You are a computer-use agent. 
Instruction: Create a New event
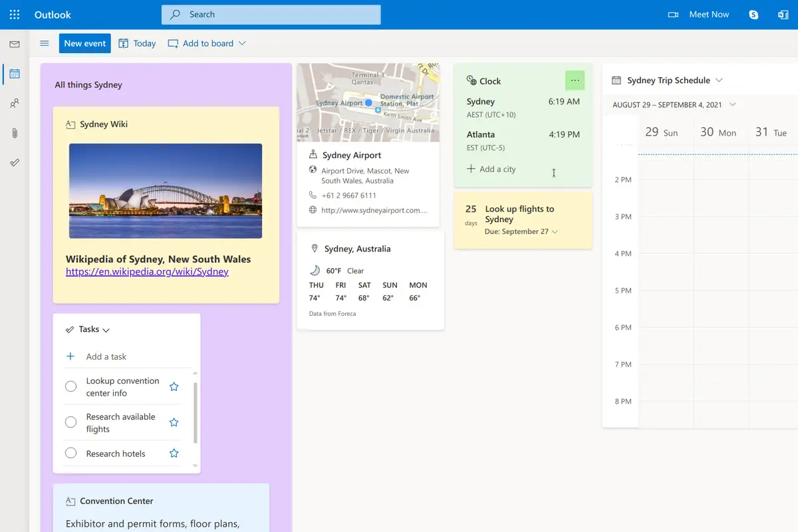[84, 43]
